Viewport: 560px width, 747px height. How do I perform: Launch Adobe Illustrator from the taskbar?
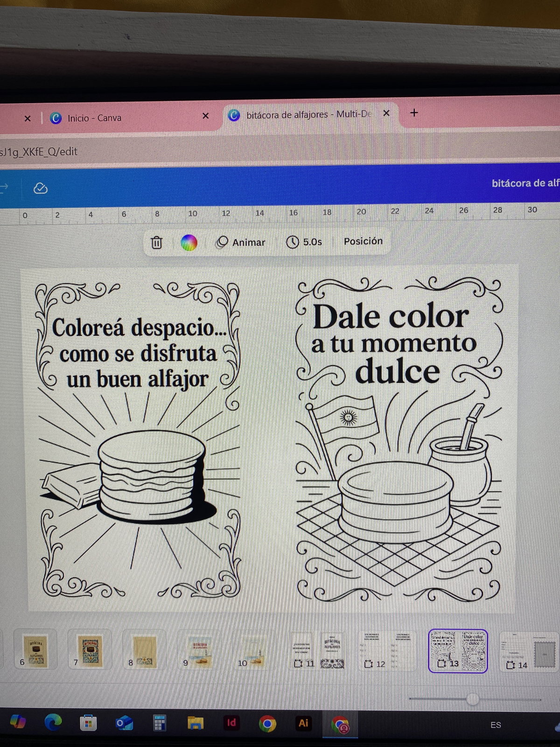pos(303,723)
